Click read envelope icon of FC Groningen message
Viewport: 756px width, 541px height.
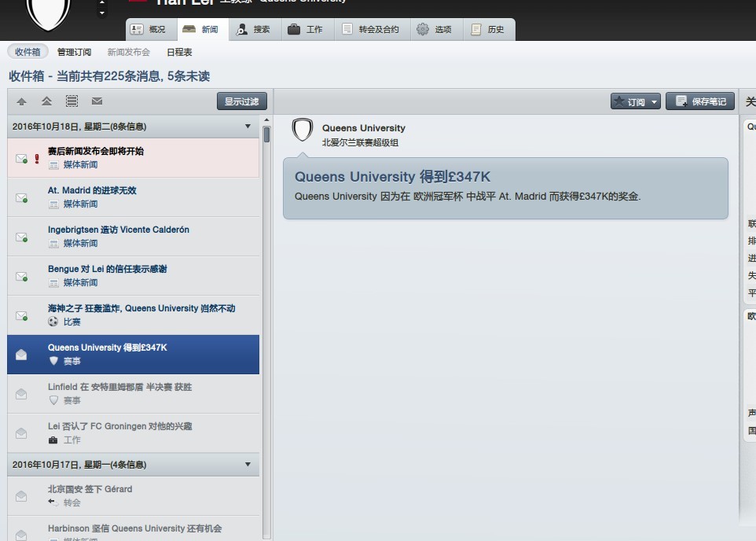coord(21,433)
